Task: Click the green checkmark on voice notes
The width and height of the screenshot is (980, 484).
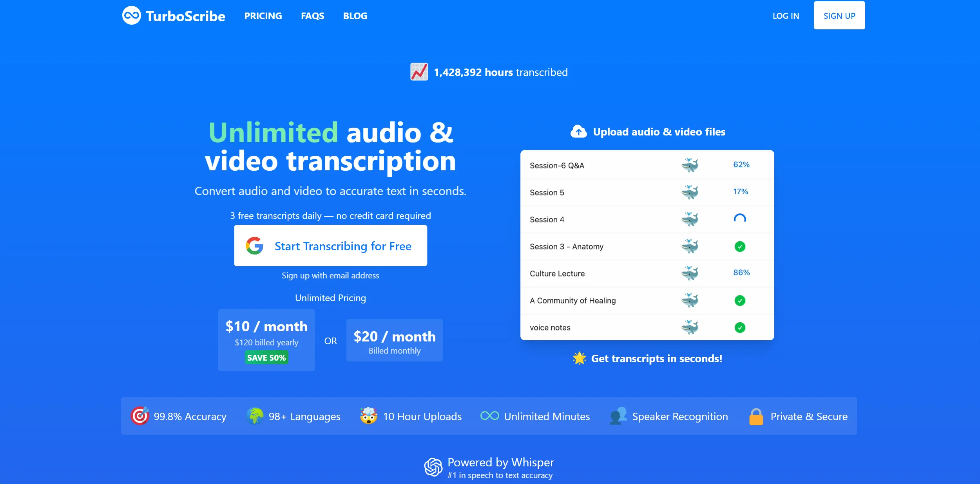Action: pyautogui.click(x=739, y=327)
